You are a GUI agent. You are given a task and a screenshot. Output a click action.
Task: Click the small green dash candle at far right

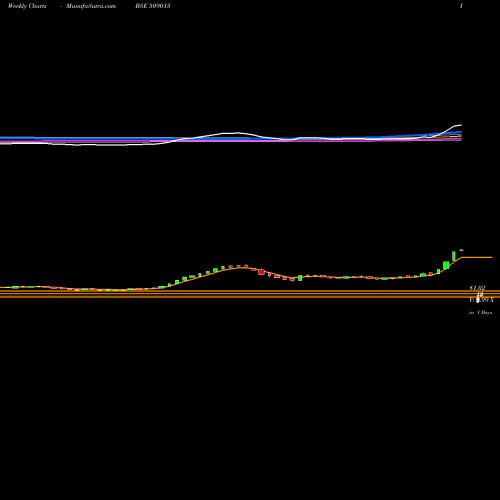pos(461,250)
